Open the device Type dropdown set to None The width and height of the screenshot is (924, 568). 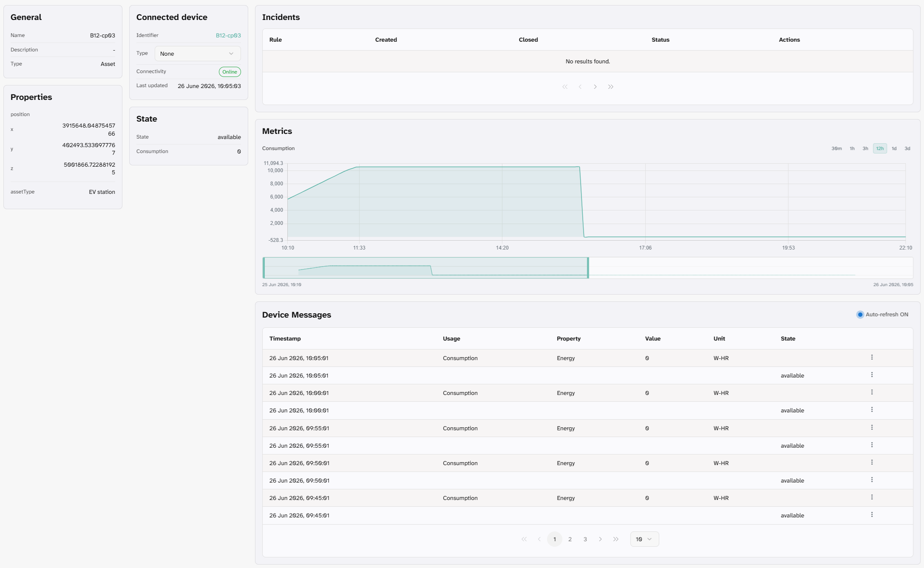pos(198,54)
